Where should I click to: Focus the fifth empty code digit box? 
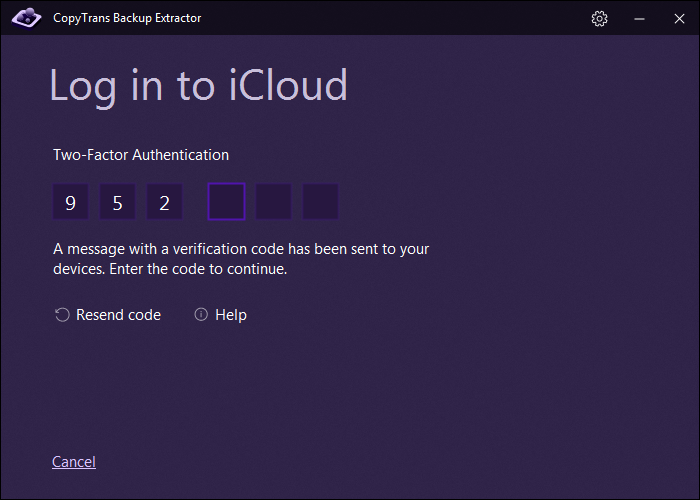(273, 202)
